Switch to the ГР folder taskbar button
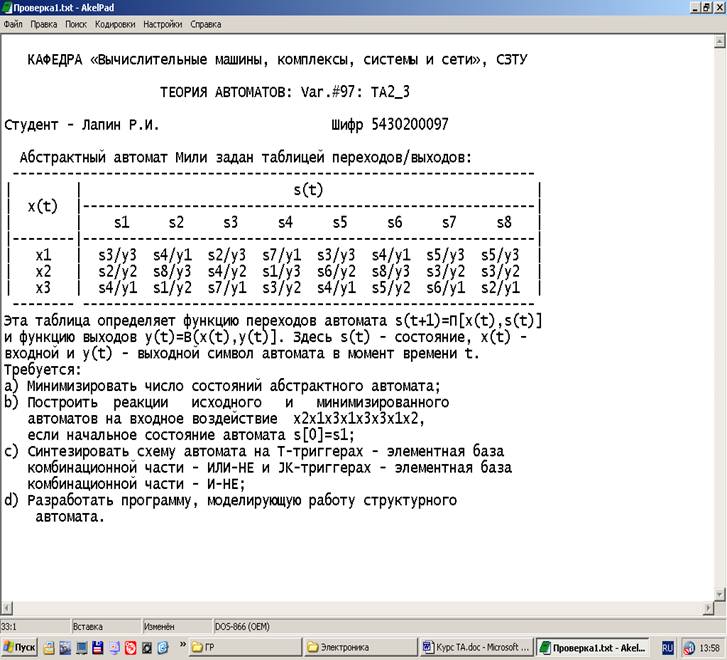The height and width of the screenshot is (660, 727). 245,647
